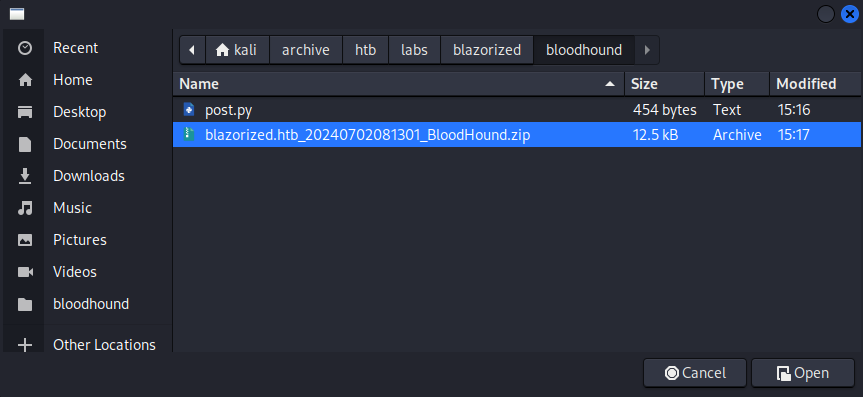Cancel the file dialog
This screenshot has width=863, height=397.
pos(695,373)
